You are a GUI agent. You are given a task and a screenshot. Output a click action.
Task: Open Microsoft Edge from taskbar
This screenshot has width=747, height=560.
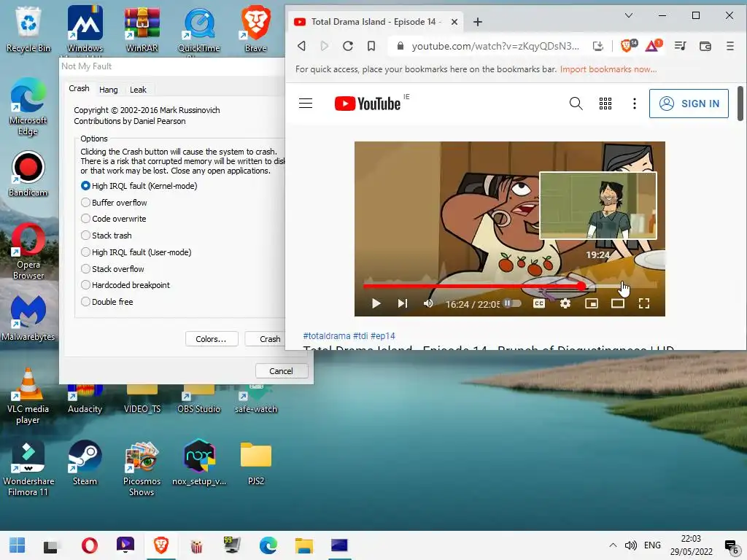coord(268,545)
